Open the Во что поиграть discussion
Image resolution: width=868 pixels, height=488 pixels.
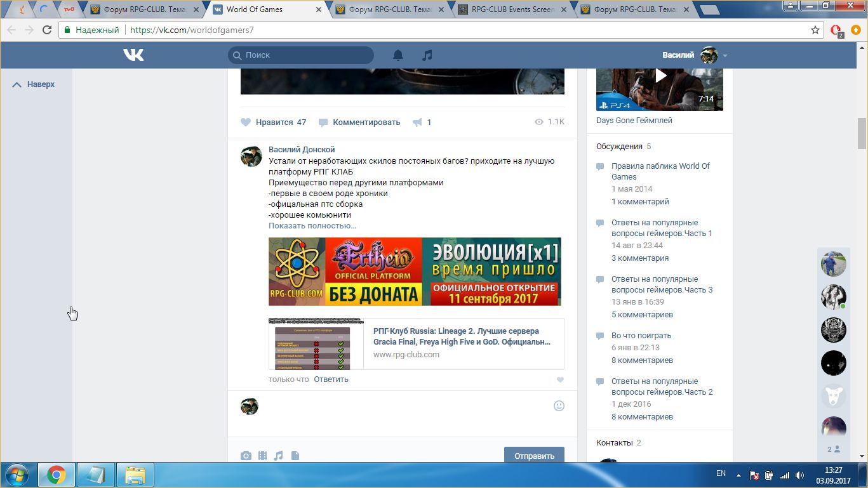pos(641,336)
